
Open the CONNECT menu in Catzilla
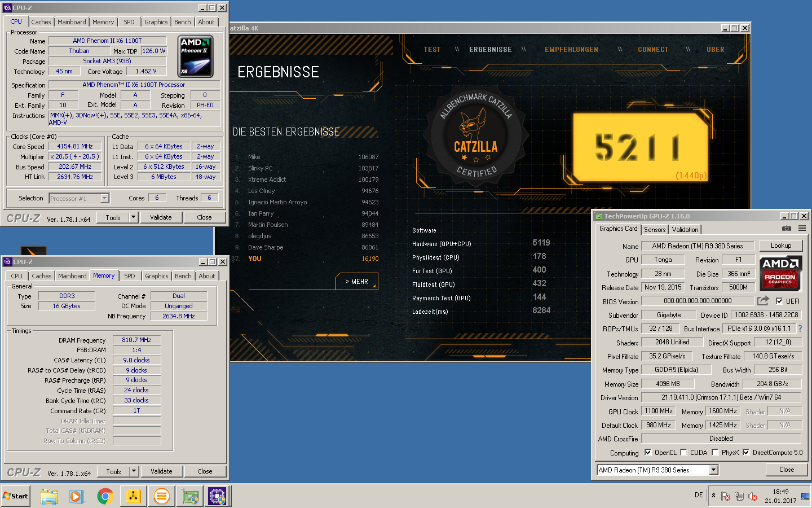[653, 50]
